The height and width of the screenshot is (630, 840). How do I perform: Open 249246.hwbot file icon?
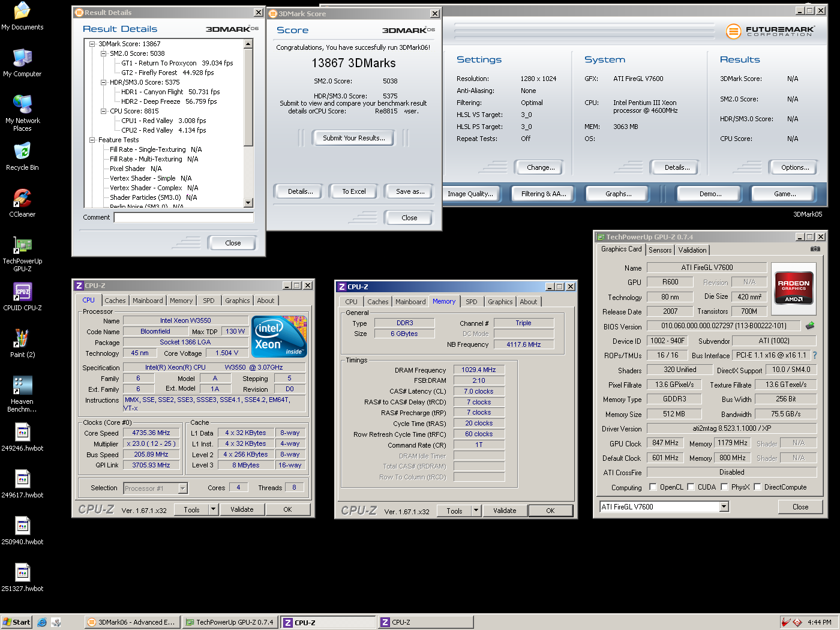point(22,437)
